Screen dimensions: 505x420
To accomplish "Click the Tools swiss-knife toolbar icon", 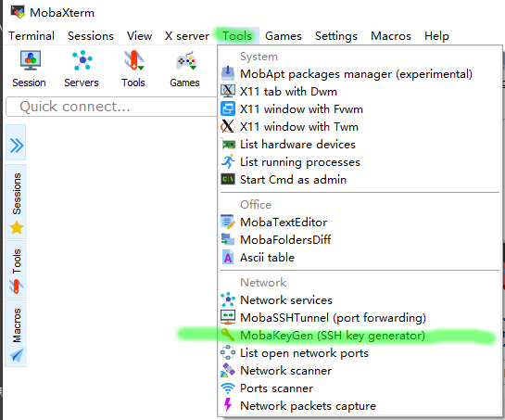I will coord(134,60).
